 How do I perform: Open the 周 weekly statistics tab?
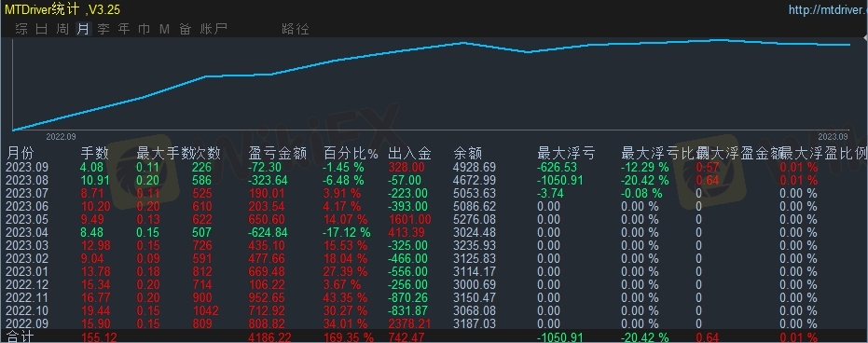click(x=62, y=29)
